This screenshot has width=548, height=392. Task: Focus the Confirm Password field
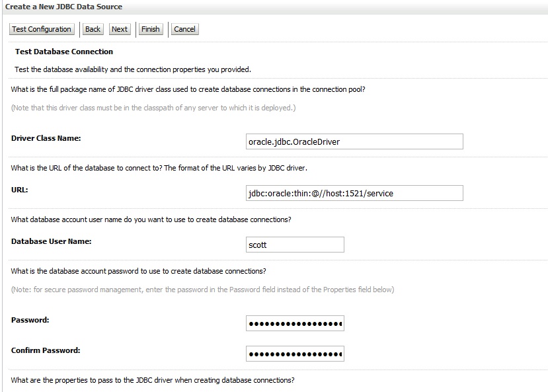(295, 354)
